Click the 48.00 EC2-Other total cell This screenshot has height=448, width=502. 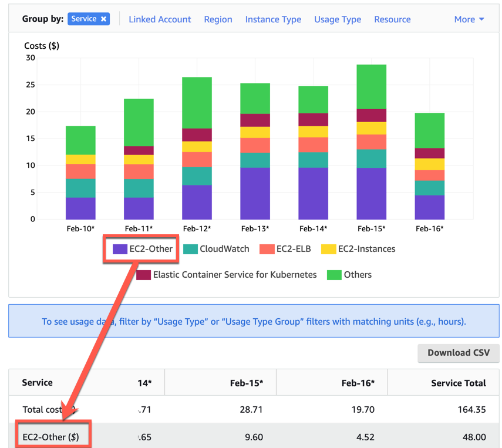(474, 437)
